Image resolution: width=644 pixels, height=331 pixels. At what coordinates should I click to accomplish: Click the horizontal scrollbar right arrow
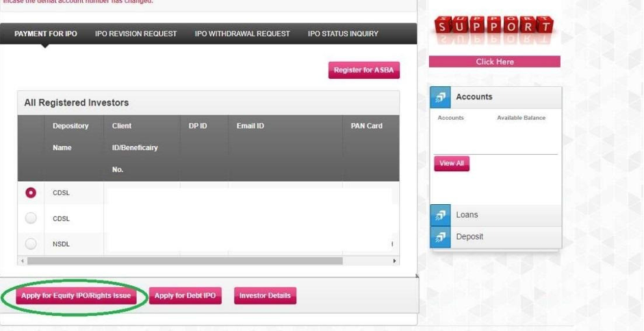(x=394, y=261)
